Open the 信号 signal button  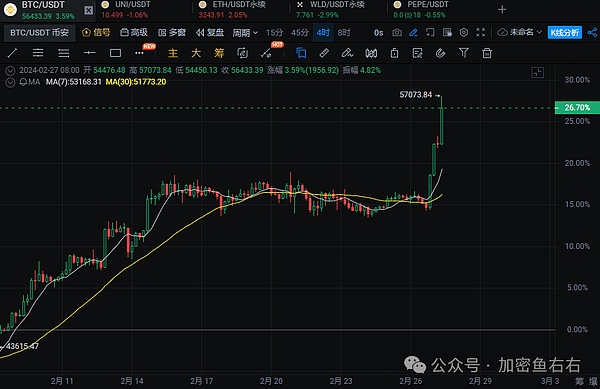(96, 33)
